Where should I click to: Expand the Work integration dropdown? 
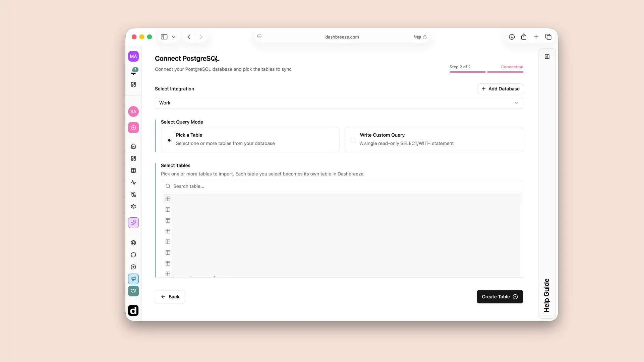coord(339,103)
